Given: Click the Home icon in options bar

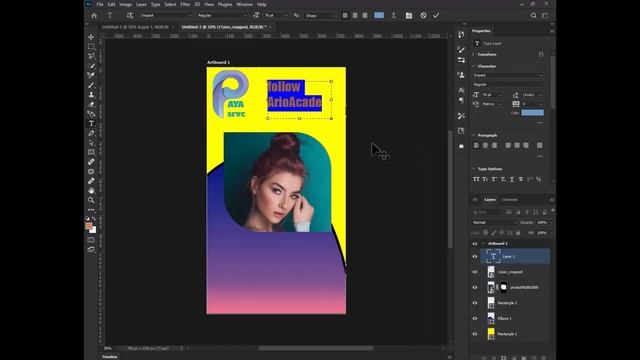Looking at the screenshot, I should coord(94,16).
